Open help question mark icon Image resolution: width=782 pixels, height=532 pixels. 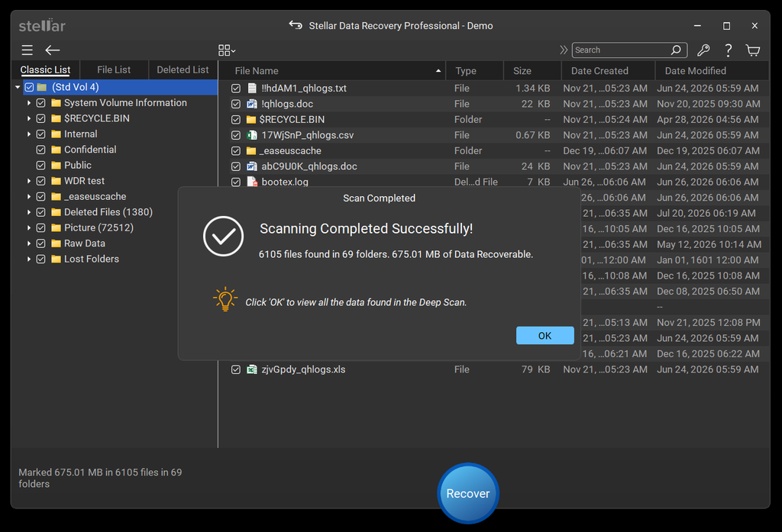pyautogui.click(x=728, y=50)
